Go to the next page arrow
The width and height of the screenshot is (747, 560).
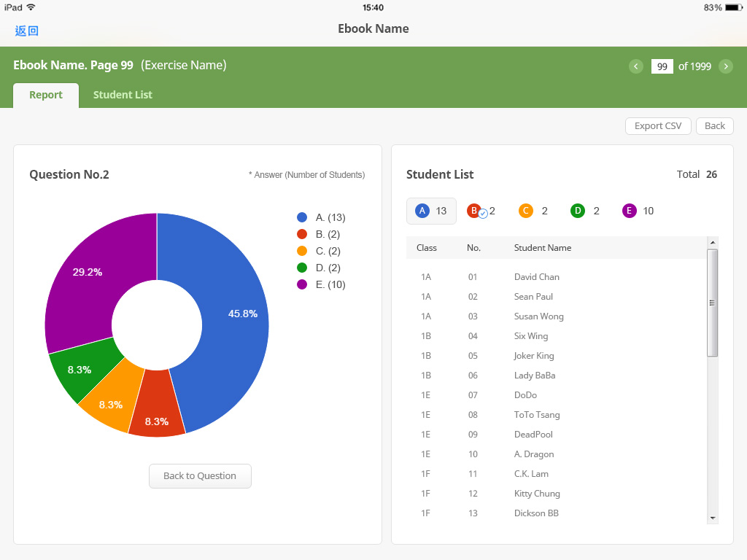[x=726, y=66]
